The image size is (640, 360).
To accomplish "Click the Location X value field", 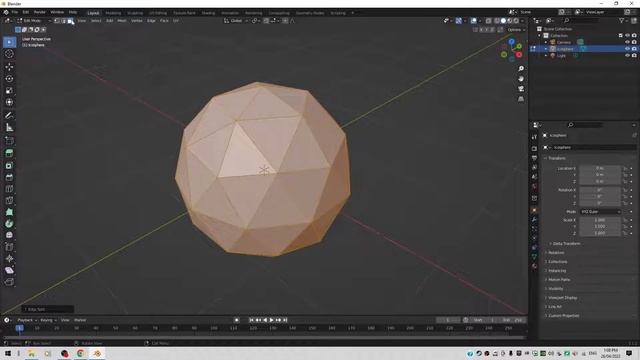I will [x=600, y=168].
